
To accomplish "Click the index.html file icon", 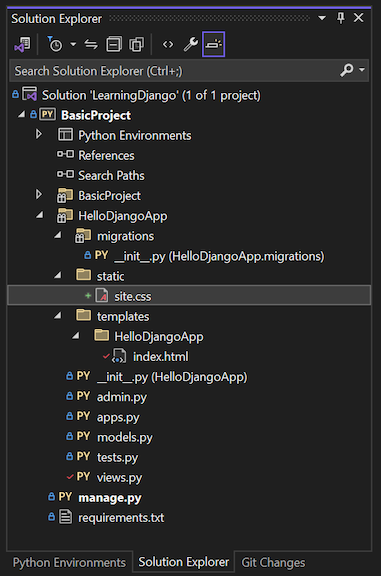I will click(119, 356).
